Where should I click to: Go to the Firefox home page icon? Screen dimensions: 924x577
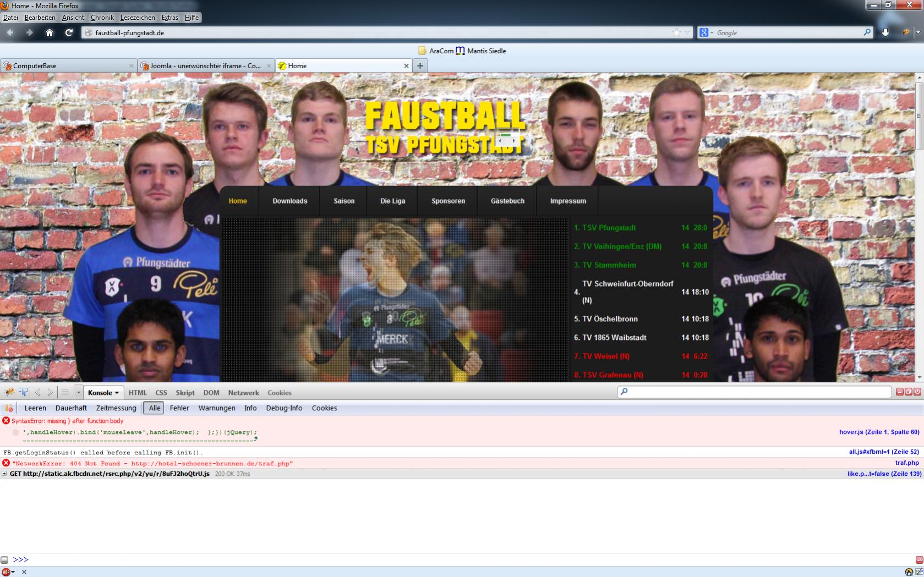click(50, 32)
